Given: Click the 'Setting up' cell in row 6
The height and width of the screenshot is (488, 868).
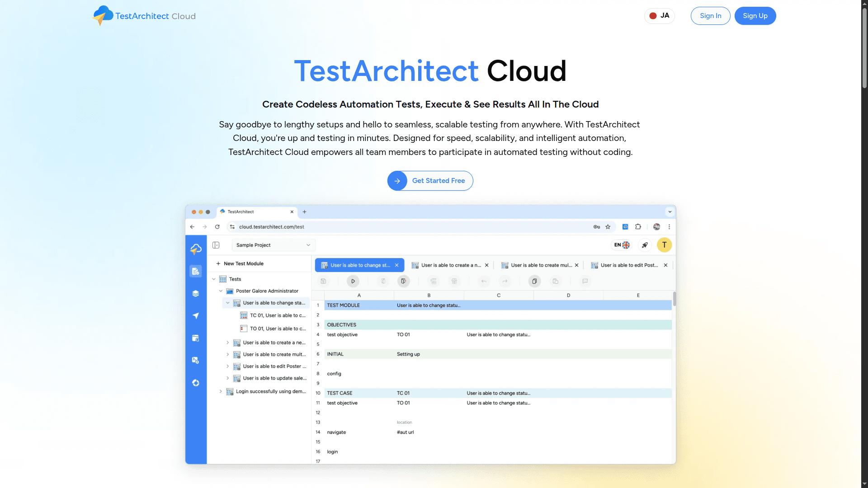Looking at the screenshot, I should click(x=429, y=354).
